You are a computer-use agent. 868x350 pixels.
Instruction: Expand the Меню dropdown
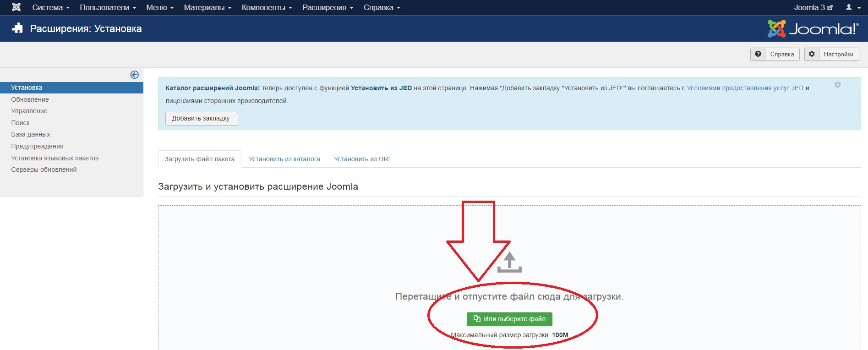pyautogui.click(x=160, y=7)
